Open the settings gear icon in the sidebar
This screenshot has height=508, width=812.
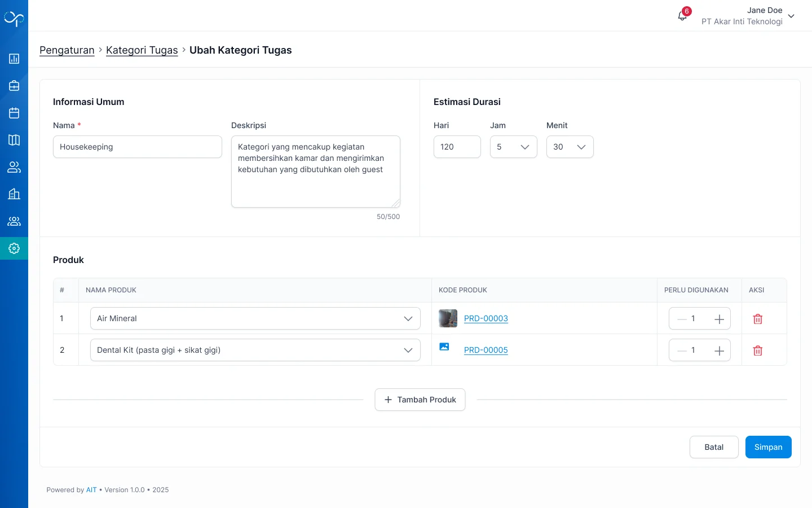click(x=14, y=248)
